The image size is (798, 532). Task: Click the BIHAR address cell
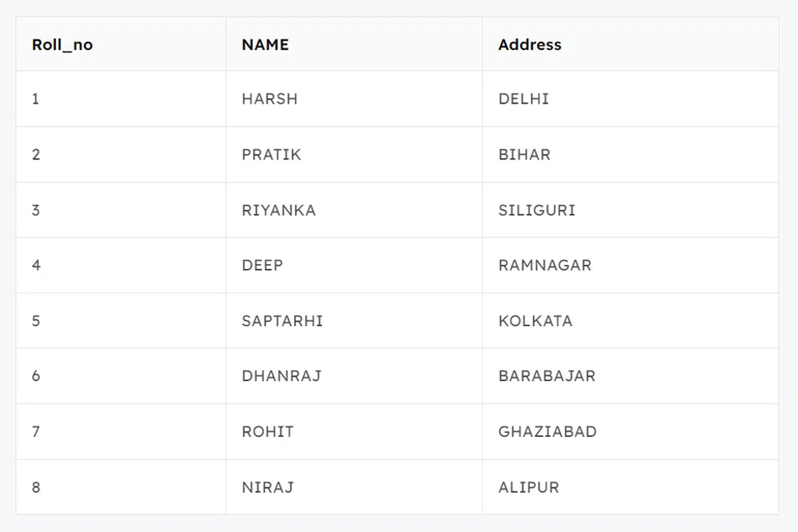(524, 155)
